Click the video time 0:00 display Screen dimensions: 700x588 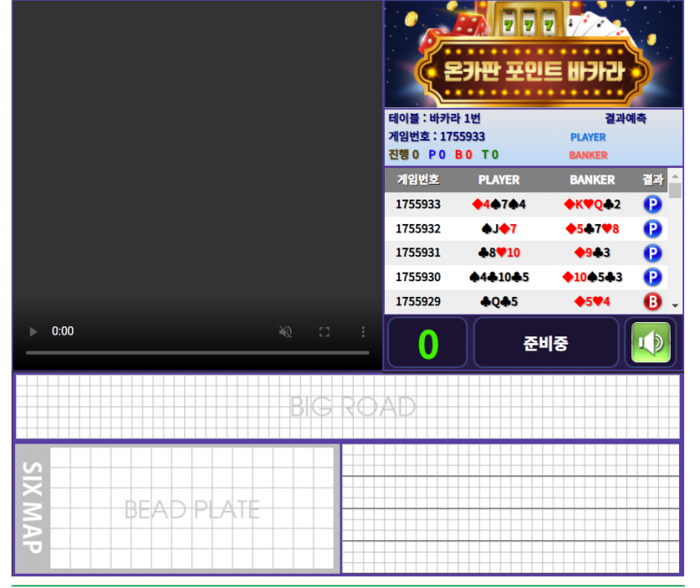pos(63,331)
